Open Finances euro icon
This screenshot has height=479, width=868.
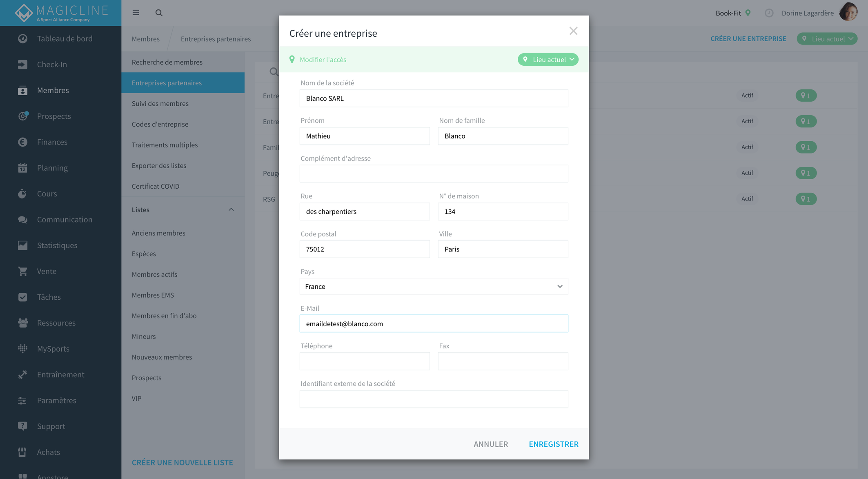coord(23,142)
